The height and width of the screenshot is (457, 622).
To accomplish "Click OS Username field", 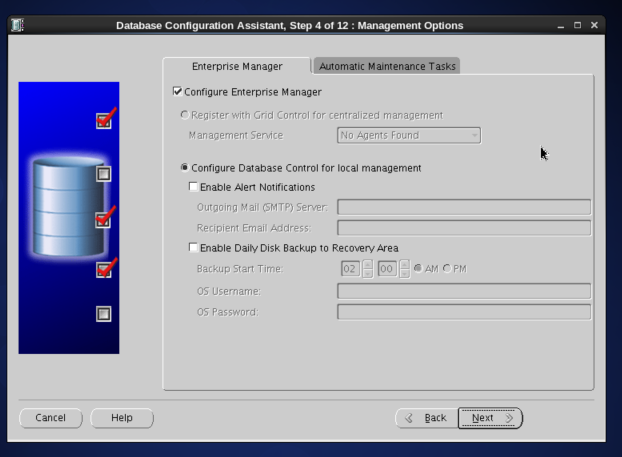I will pyautogui.click(x=464, y=291).
